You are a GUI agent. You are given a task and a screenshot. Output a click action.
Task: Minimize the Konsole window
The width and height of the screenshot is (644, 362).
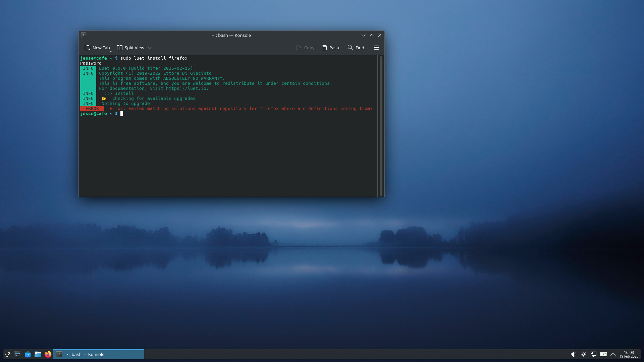[x=363, y=35]
